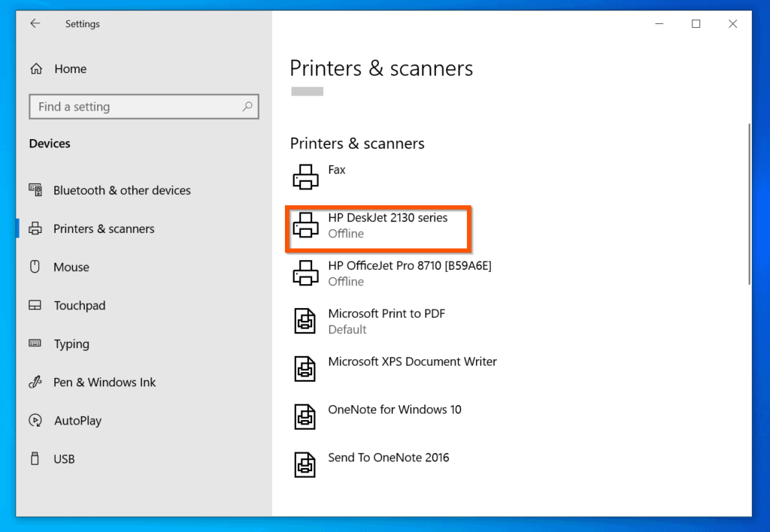Open Bluetooth & other devices settings
Viewport: 770px width, 532px height.
[x=144, y=190]
